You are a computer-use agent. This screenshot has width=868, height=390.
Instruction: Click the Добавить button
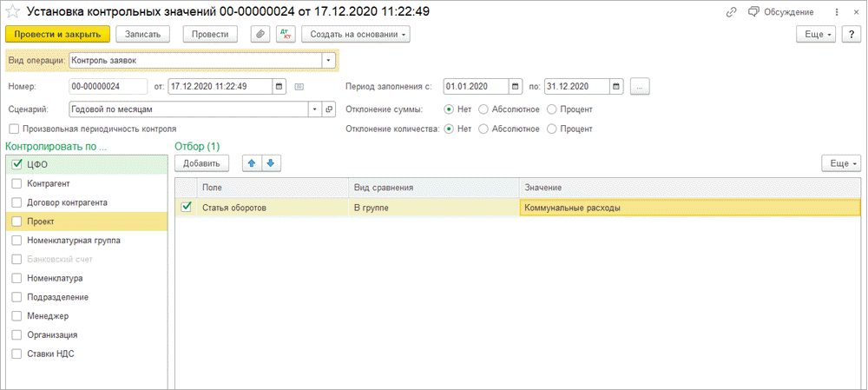coord(201,162)
